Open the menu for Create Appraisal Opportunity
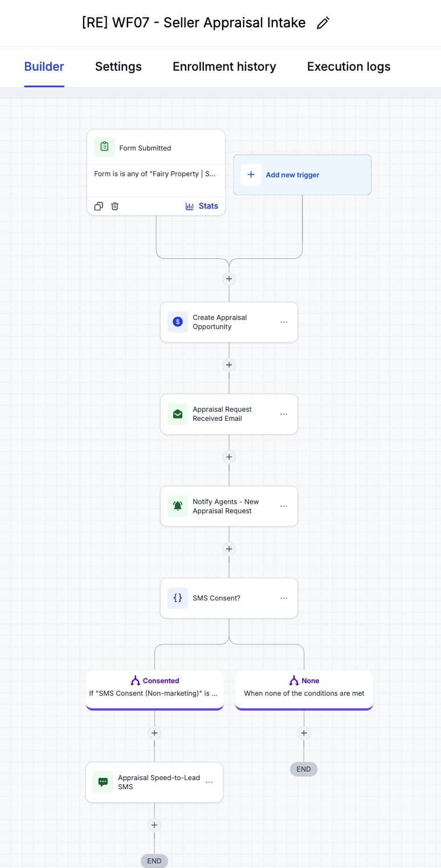 284,322
